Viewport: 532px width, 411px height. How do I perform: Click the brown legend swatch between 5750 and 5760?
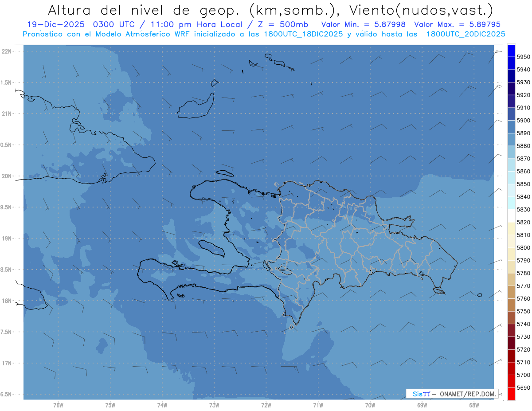tap(511, 305)
